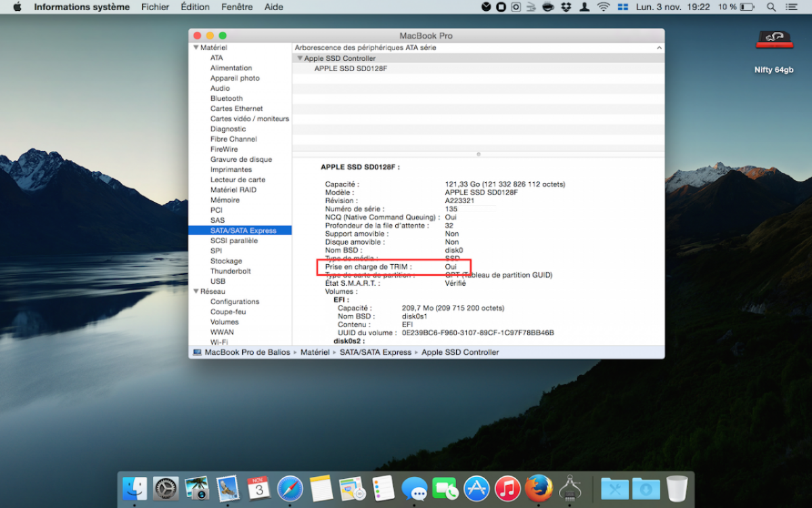The image size is (812, 508).
Task: Select Coupe-feu under Réseau
Action: (x=228, y=312)
